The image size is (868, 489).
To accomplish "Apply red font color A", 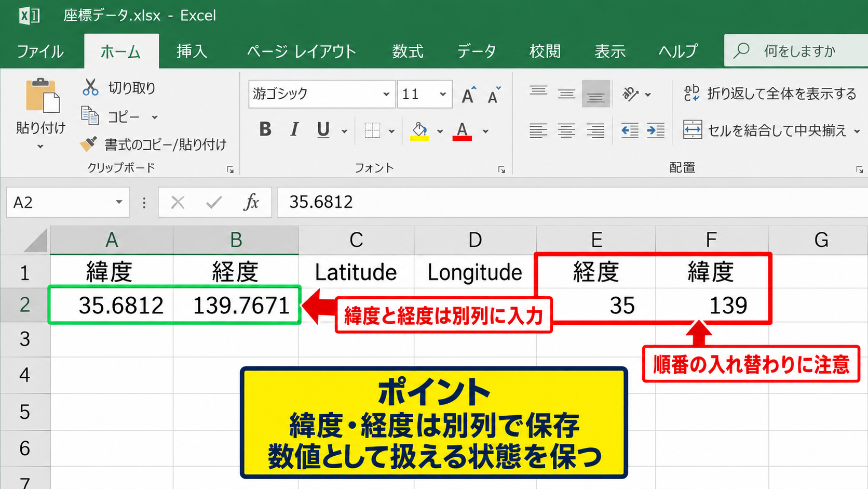I will [x=462, y=131].
